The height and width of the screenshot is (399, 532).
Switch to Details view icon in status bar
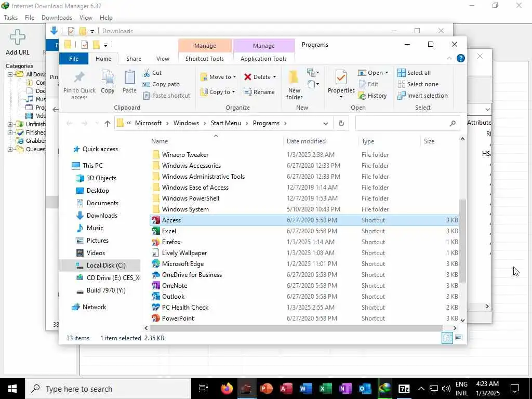click(x=447, y=338)
